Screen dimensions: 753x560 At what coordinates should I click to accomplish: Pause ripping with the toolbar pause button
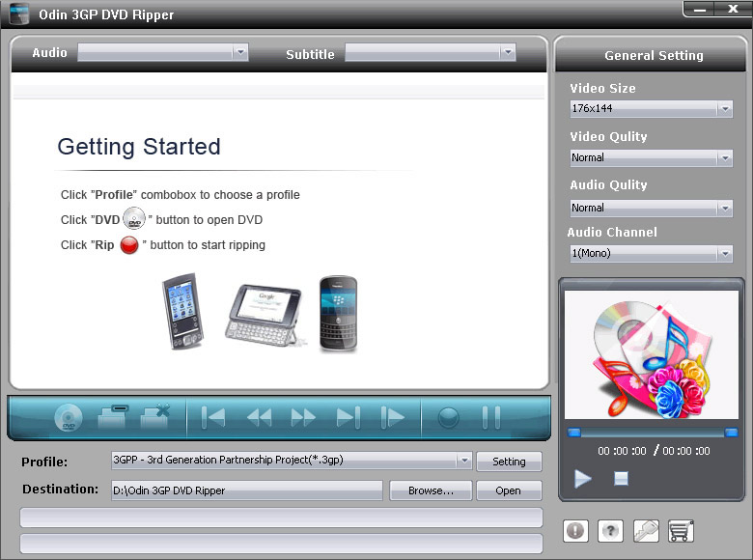tap(491, 417)
